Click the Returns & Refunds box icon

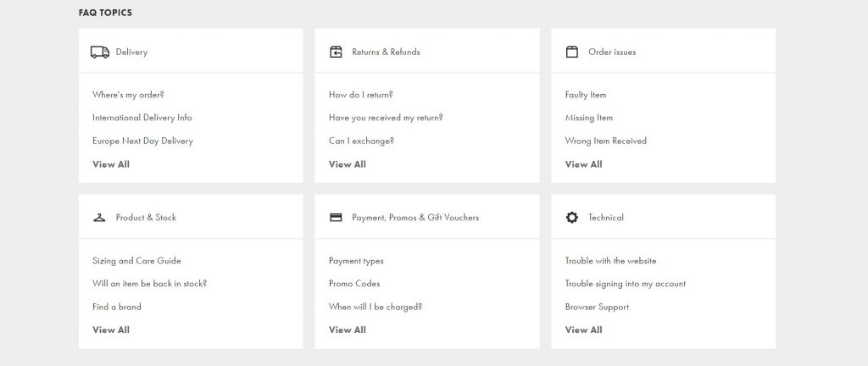click(x=336, y=52)
